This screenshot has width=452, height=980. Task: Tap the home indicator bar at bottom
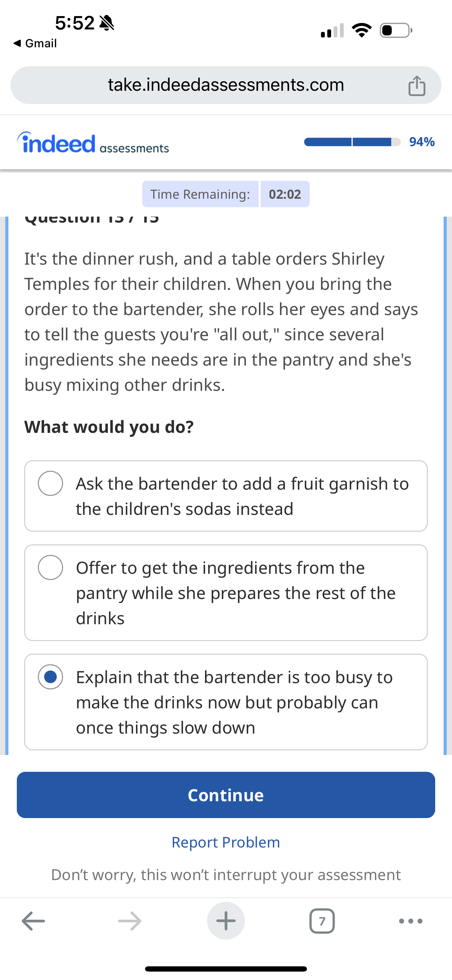(x=226, y=968)
